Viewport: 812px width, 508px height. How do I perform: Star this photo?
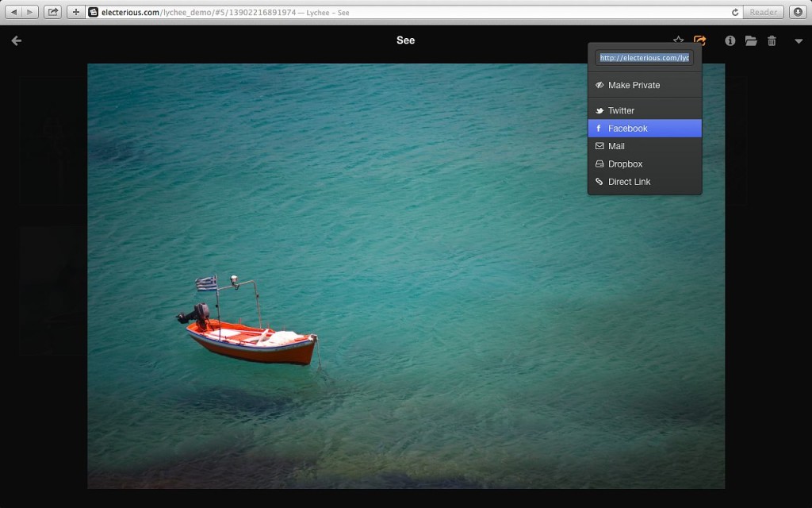point(679,40)
